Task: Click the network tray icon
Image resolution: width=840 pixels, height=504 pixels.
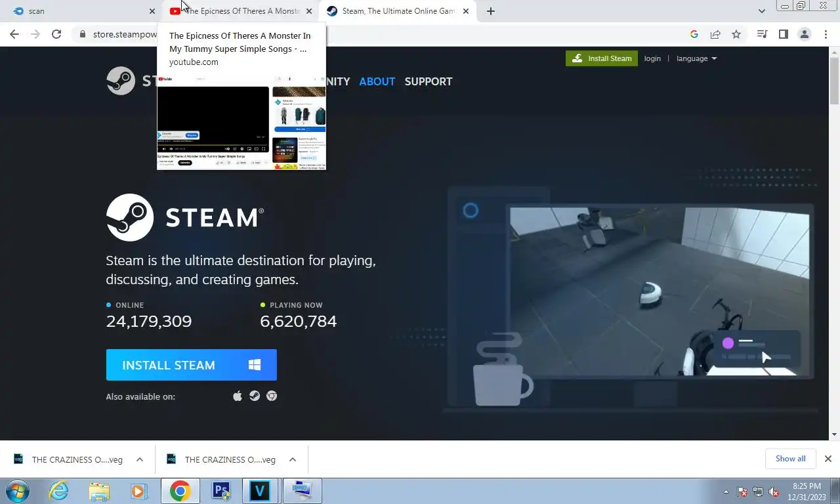Action: pos(758,492)
